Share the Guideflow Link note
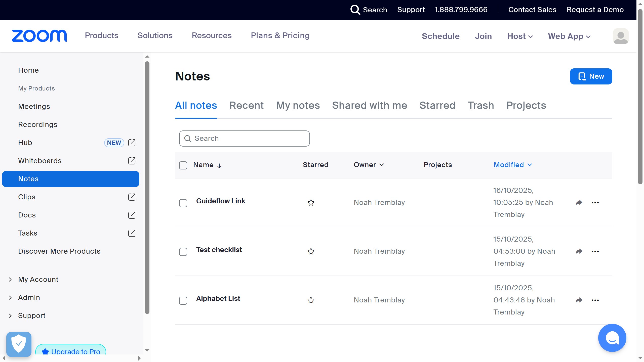Image resolution: width=644 pixels, height=362 pixels. (x=579, y=203)
